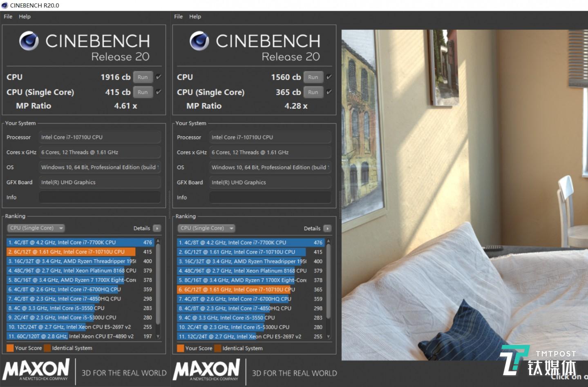The height and width of the screenshot is (387, 588).
Task: Toggle the checkbox beside the 1916 cb CPU test
Action: (x=159, y=77)
